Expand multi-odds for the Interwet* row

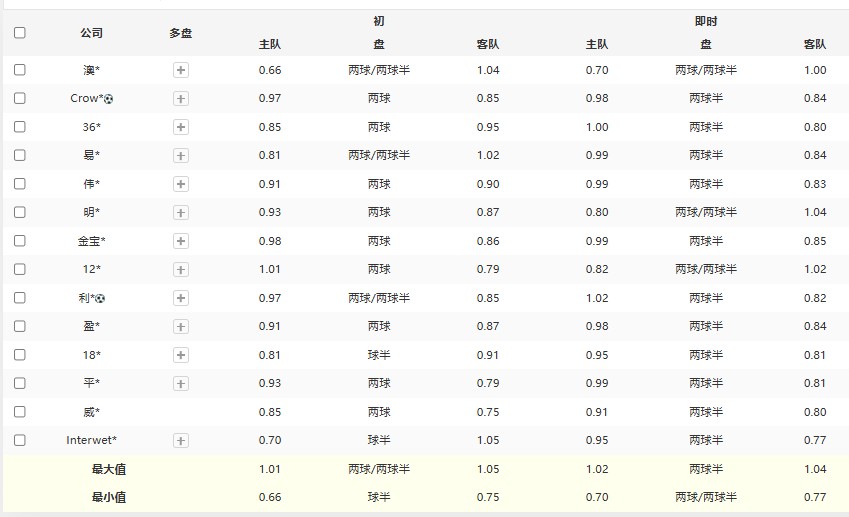(181, 441)
